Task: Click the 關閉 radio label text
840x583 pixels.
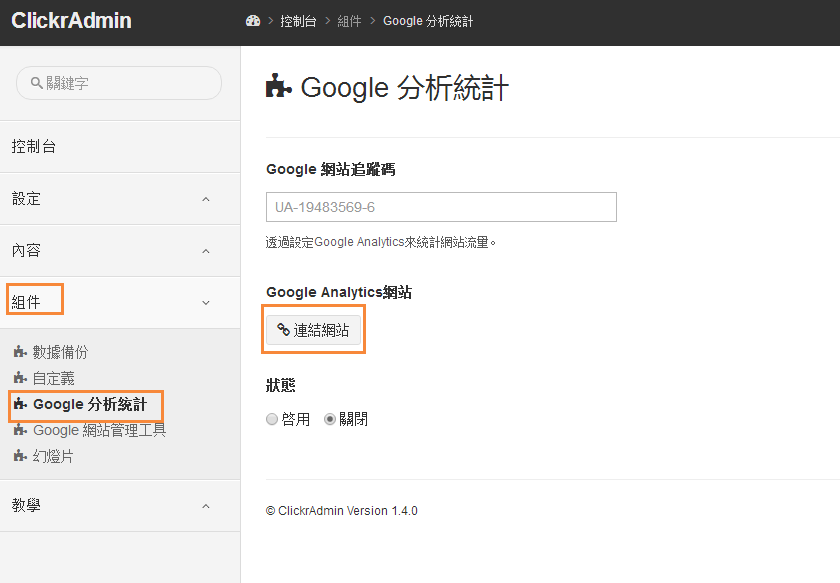Action: pyautogui.click(x=354, y=419)
